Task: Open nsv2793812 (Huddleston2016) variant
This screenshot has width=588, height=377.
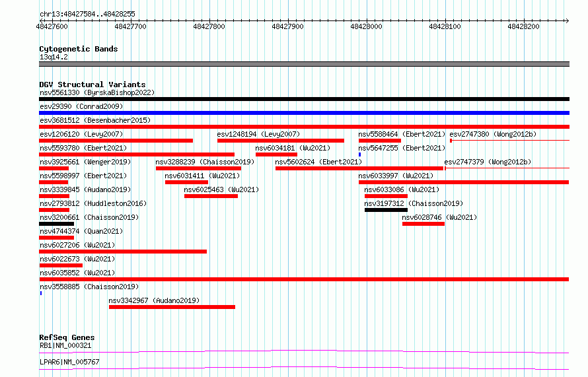Action: click(93, 203)
